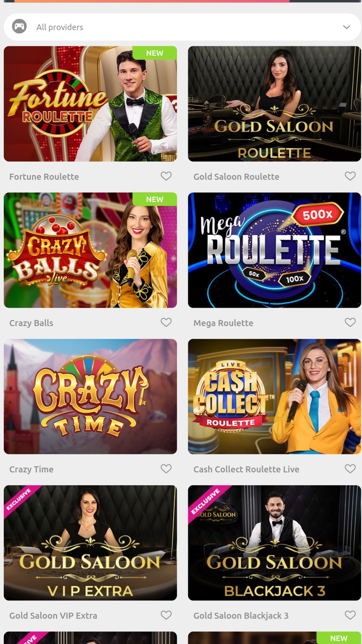Image resolution: width=362 pixels, height=644 pixels.
Task: Favorite Fortune Roulette with heart icon
Action: pyautogui.click(x=166, y=176)
